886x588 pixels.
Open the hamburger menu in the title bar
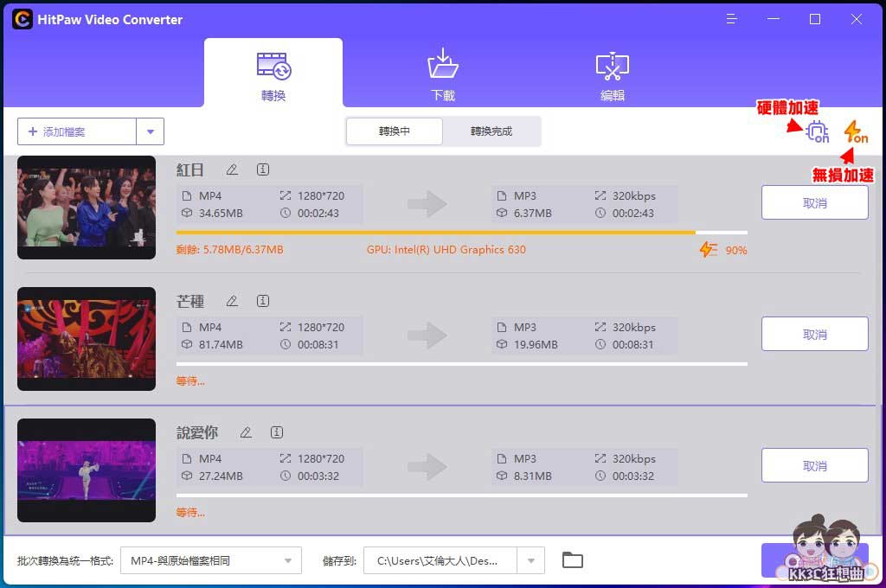(731, 19)
